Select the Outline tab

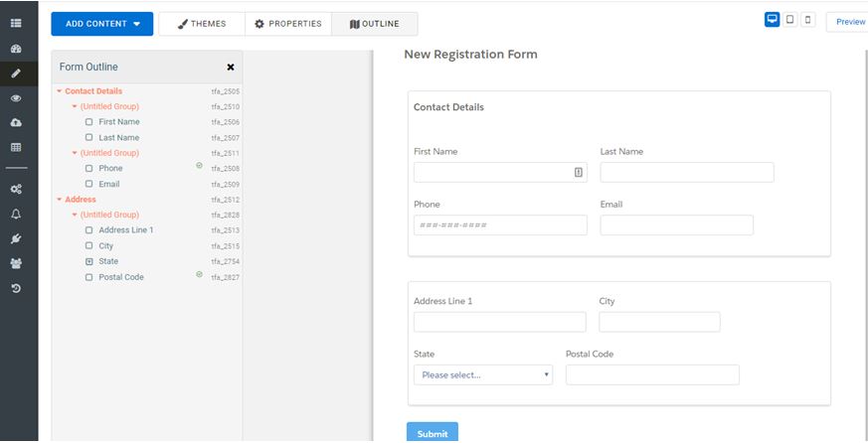[375, 24]
